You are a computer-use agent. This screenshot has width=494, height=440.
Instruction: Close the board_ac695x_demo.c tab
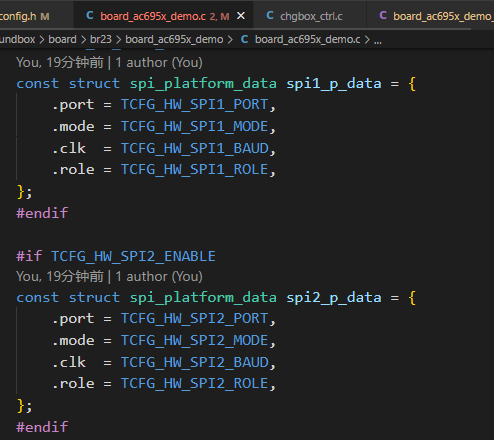point(241,16)
